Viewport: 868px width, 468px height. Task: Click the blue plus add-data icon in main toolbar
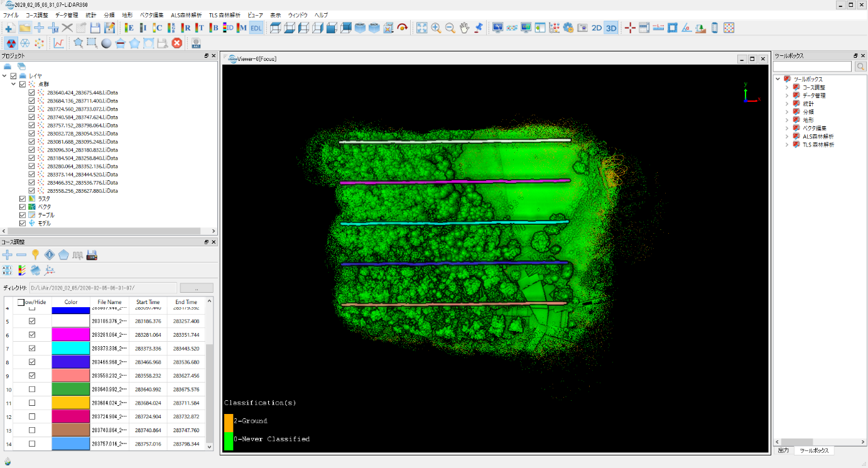(39, 28)
